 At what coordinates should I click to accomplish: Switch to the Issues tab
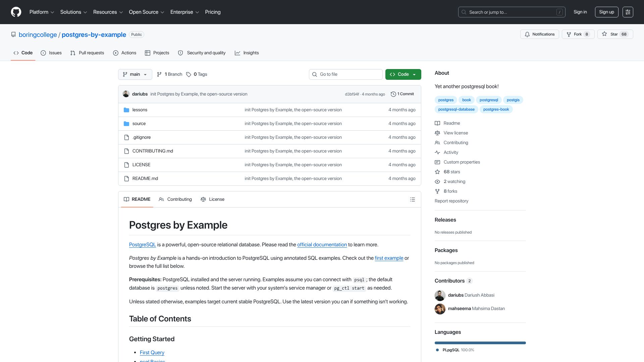(51, 53)
